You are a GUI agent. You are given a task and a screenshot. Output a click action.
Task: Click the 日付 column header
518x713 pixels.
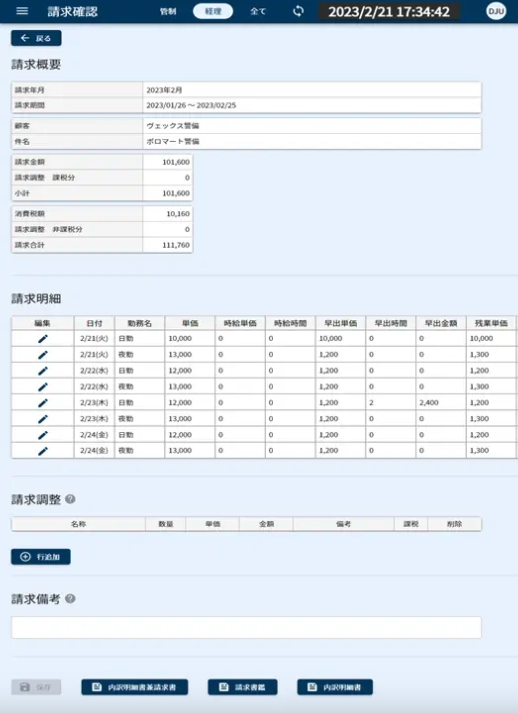pyautogui.click(x=94, y=323)
